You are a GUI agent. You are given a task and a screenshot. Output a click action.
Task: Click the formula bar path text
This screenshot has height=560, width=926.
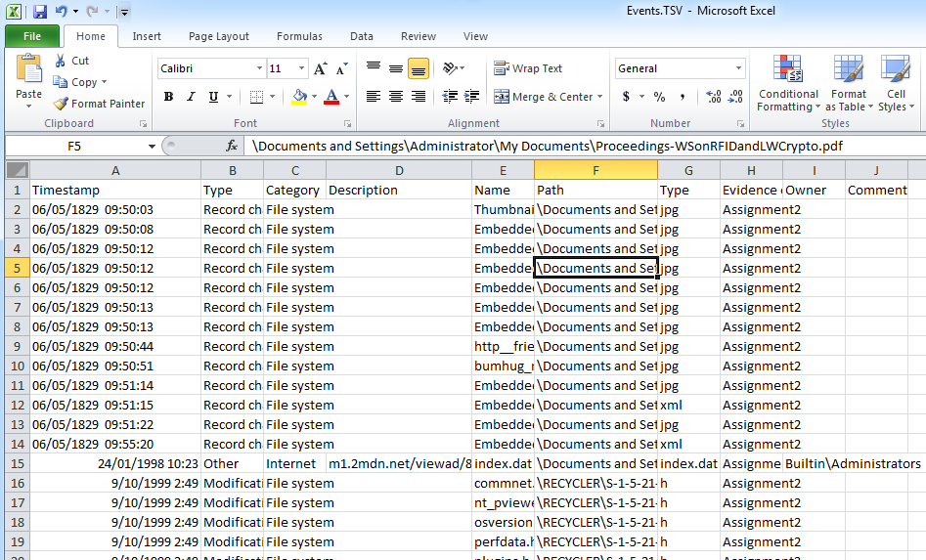[547, 146]
